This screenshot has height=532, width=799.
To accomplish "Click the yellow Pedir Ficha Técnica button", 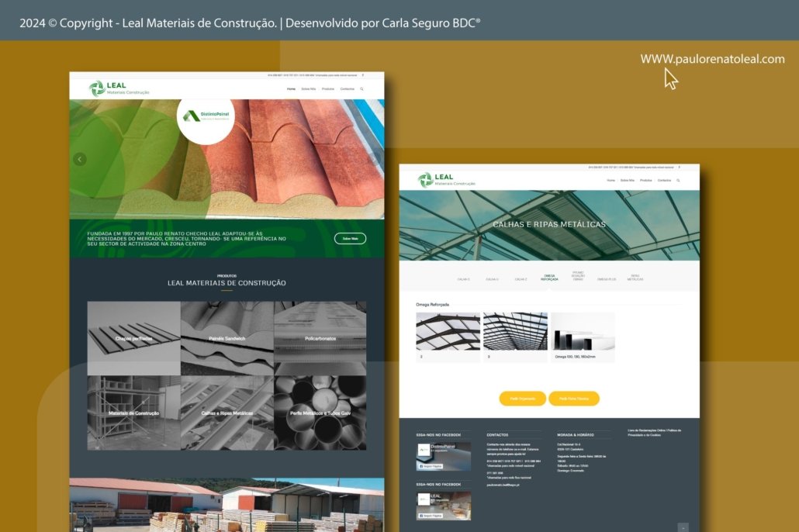I will pyautogui.click(x=574, y=399).
